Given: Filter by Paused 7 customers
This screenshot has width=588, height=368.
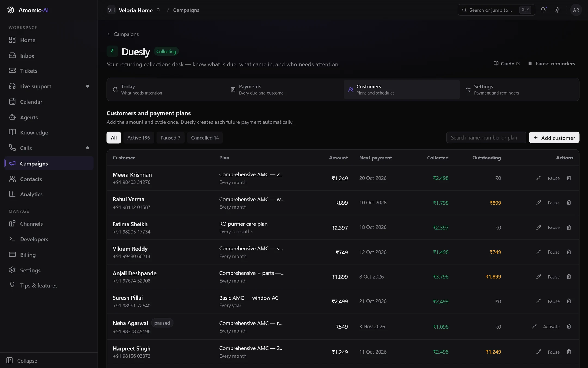Looking at the screenshot, I should coord(170,138).
